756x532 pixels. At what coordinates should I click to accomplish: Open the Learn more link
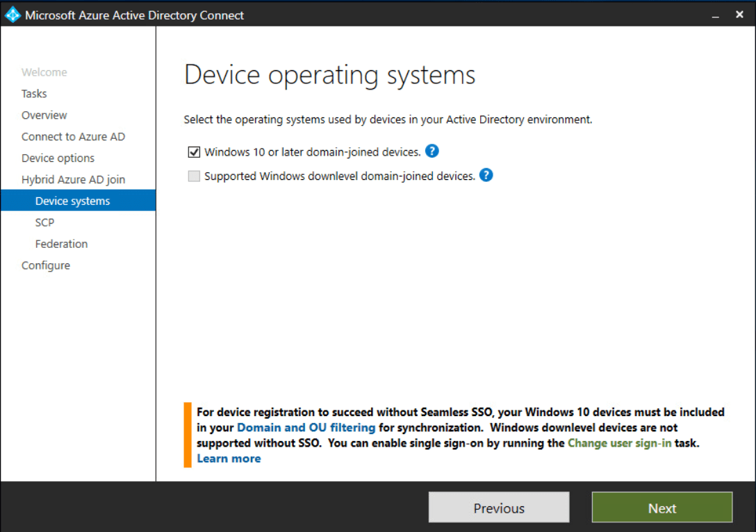[229, 458]
